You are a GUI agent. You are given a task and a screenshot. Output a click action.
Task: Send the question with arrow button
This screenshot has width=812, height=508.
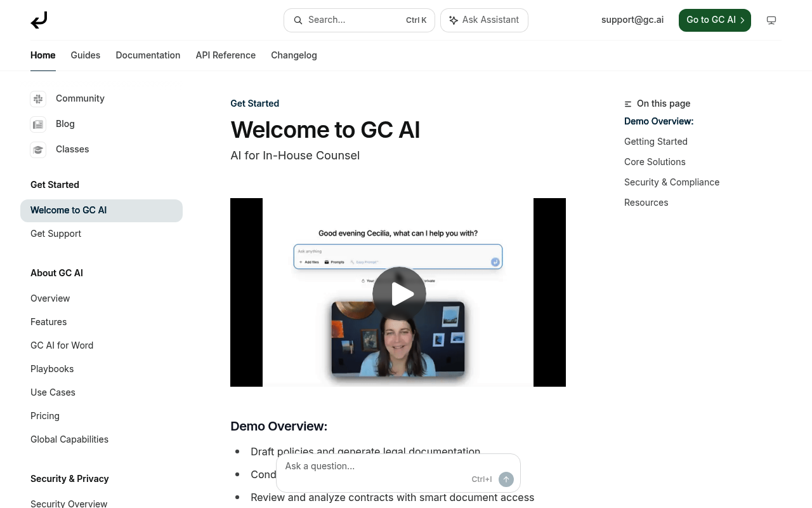point(506,479)
